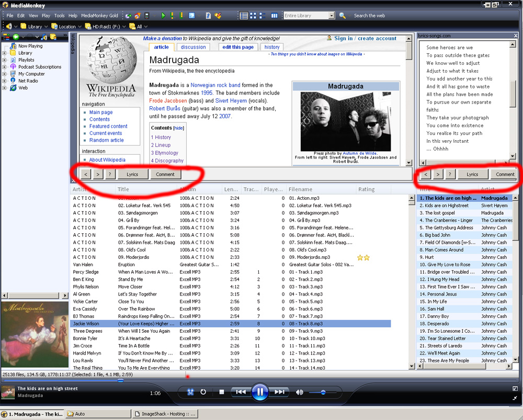Click the tree view icon above Now Playing

pos(6,37)
